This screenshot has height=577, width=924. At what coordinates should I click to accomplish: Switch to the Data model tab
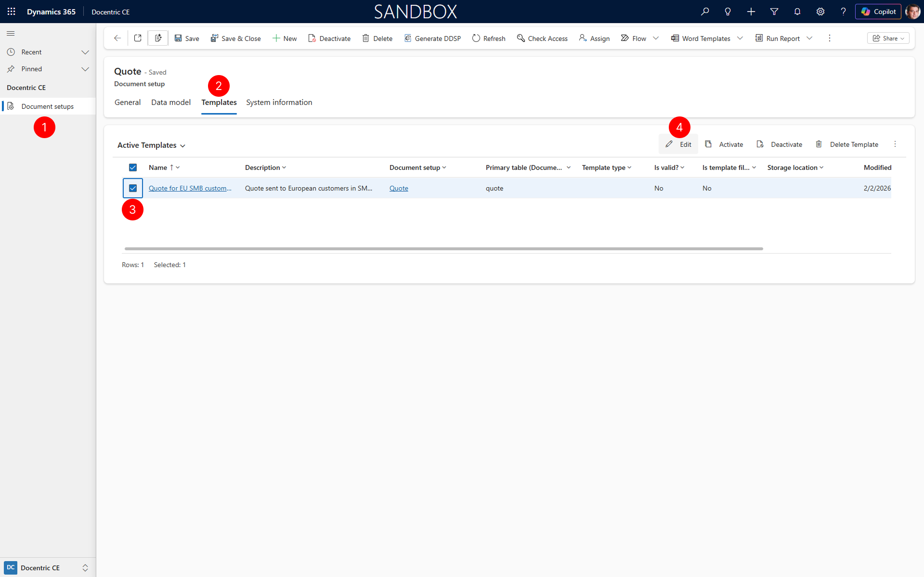[171, 103]
